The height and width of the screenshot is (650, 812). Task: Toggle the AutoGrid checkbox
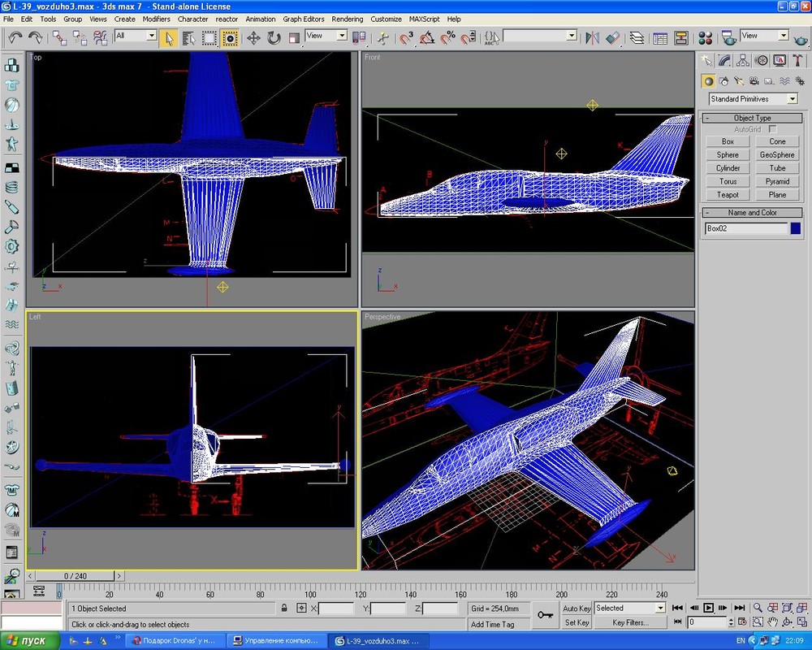coord(773,129)
